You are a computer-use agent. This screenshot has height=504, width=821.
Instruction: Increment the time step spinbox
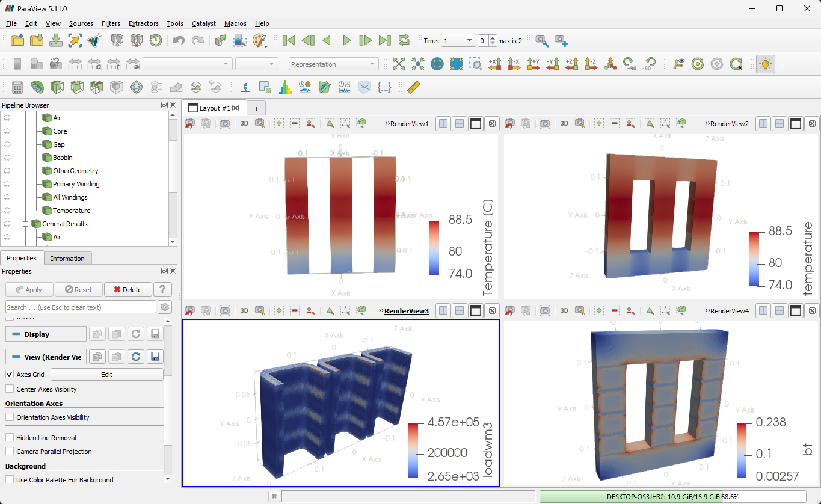[493, 38]
